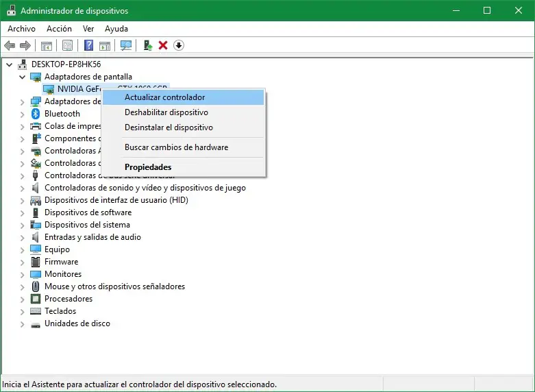Click the Back arrow toolbar icon
This screenshot has width=535, height=392.
10,45
